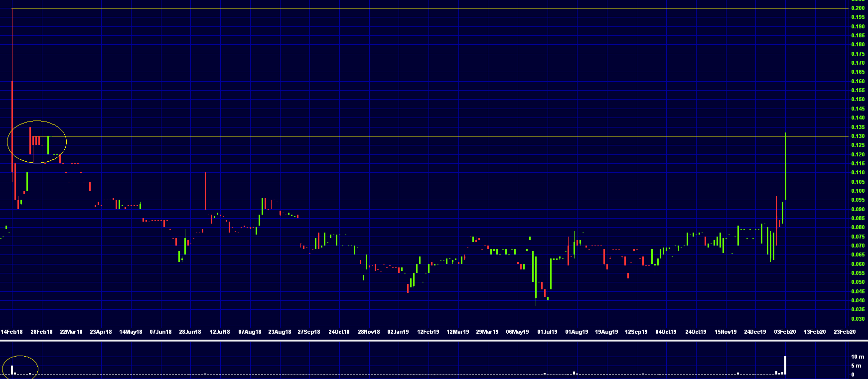Select the 01Aug19 date label

577,332
